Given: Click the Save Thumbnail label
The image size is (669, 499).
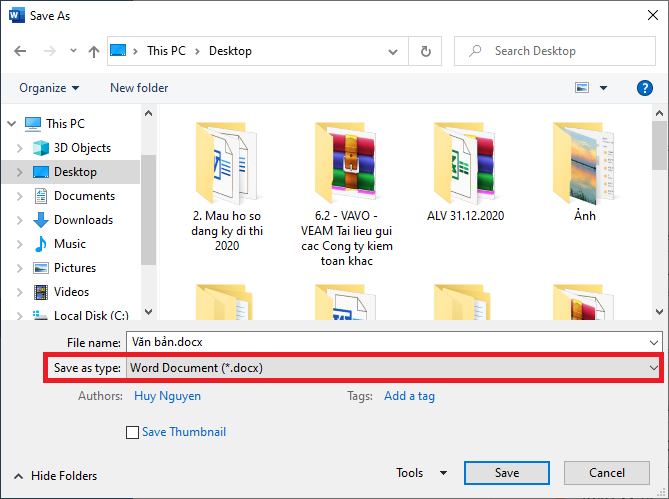Looking at the screenshot, I should tap(184, 432).
